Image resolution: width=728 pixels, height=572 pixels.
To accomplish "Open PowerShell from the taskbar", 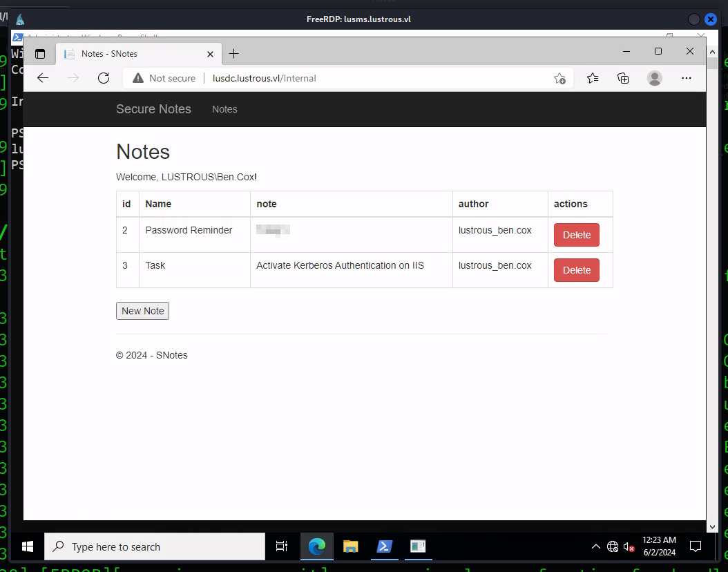I will (385, 546).
